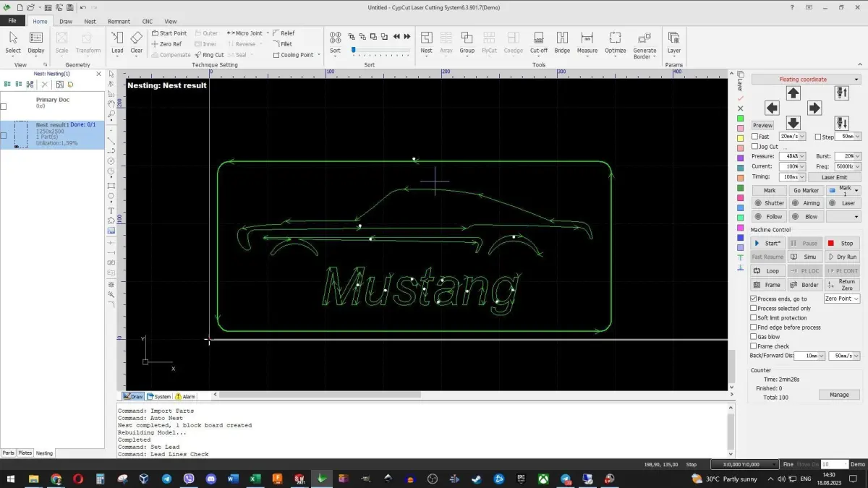This screenshot has width=868, height=488.
Task: Open the Pressure dropdown
Action: (x=792, y=156)
